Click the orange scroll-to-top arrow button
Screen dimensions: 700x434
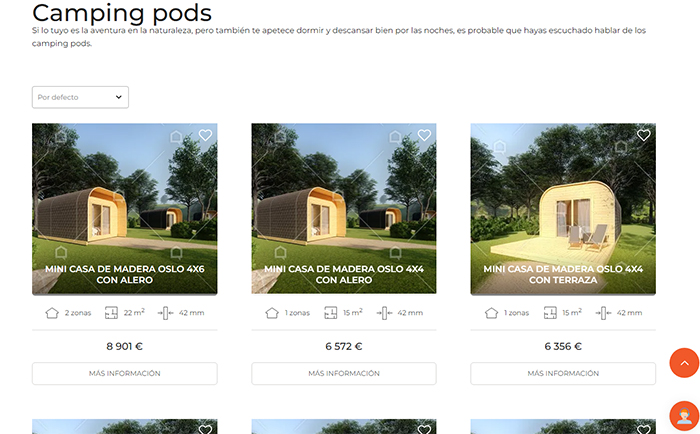684,363
